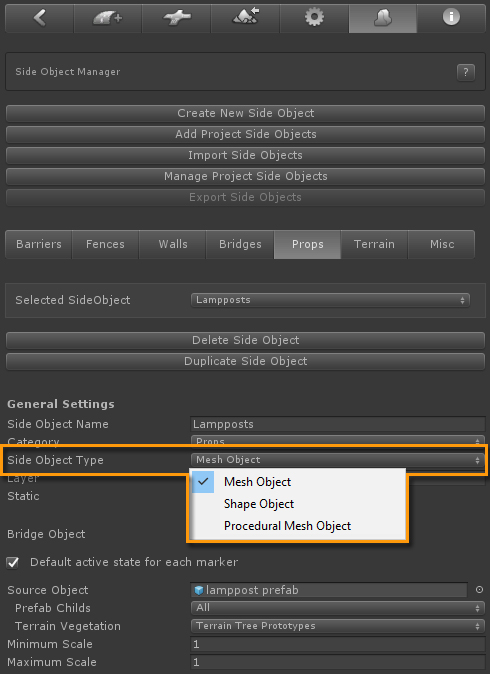Open the Prefab Childs dropdown
This screenshot has width=490, height=674.
[x=338, y=608]
